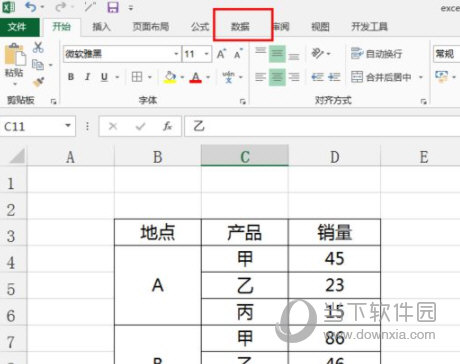
Task: Open 剪贴板 clipboard dialog launcher
Action: (x=53, y=101)
